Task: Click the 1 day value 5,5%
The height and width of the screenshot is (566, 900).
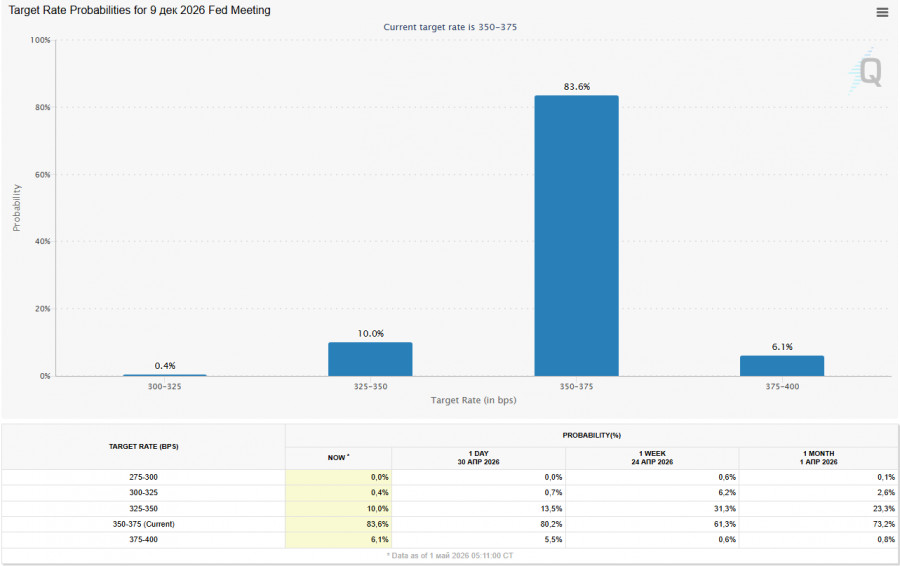Action: (553, 540)
